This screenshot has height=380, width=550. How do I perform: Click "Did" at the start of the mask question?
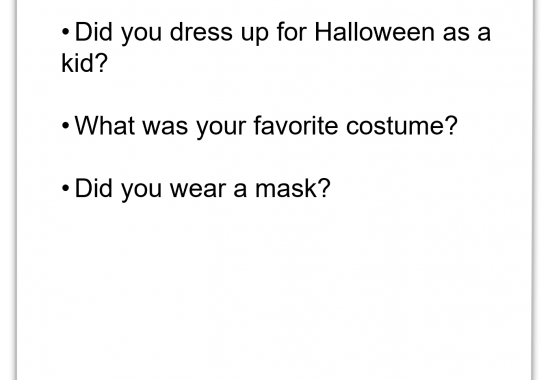coord(93,188)
